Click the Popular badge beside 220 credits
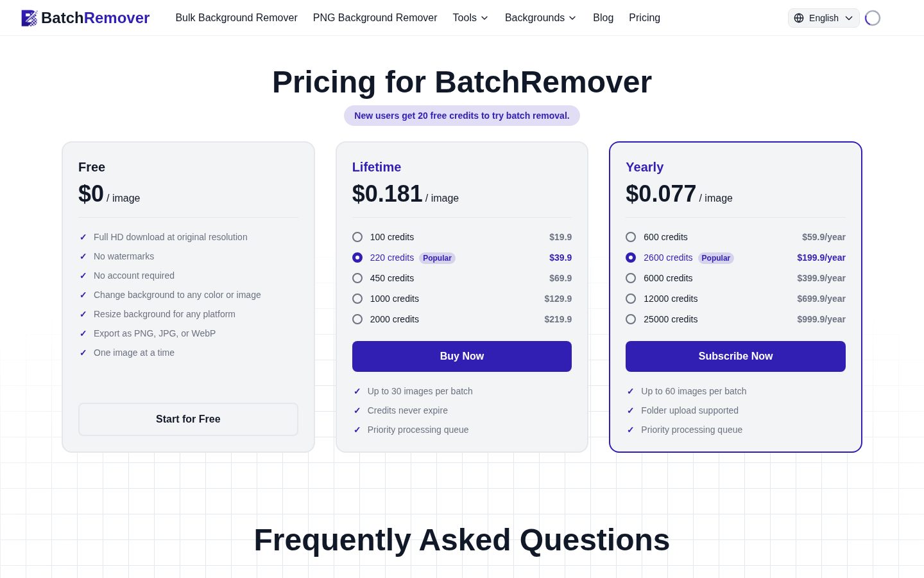The height and width of the screenshot is (578, 924). (x=437, y=258)
